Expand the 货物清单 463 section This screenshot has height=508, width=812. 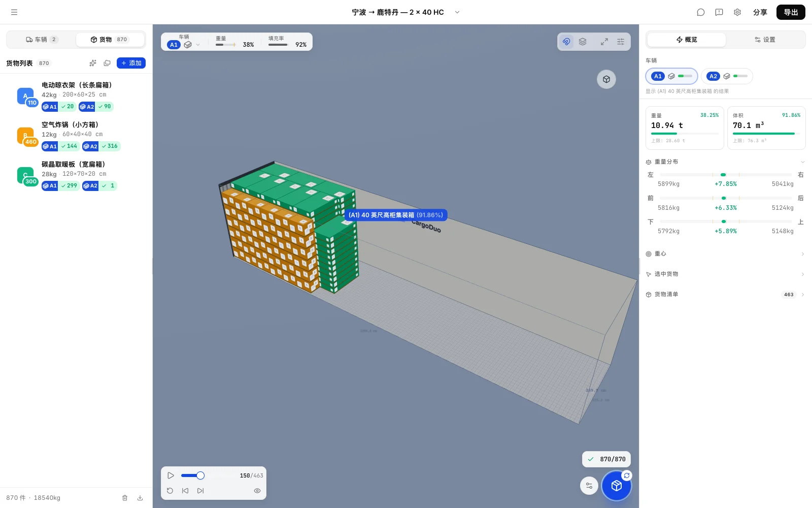(725, 295)
